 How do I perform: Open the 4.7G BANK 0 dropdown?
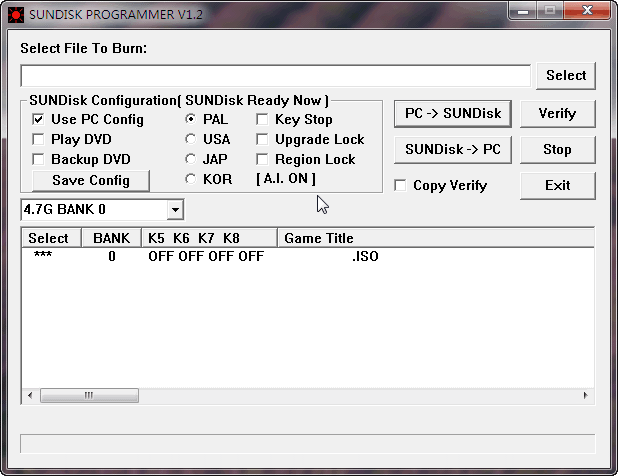tap(175, 210)
